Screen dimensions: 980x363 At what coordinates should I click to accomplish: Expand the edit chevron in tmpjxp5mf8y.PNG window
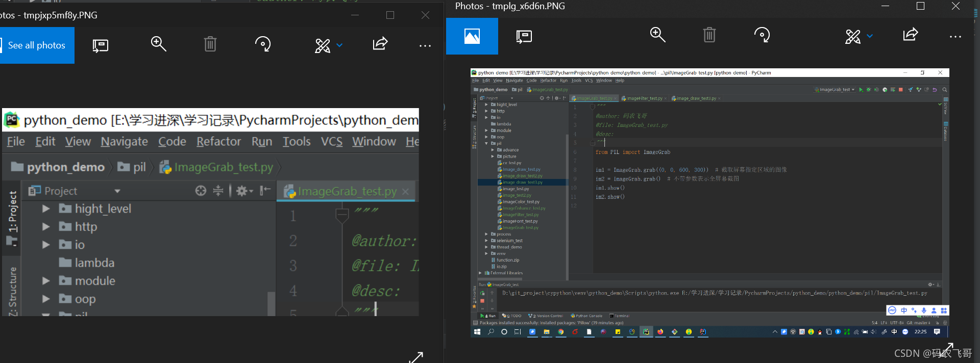[x=339, y=45]
